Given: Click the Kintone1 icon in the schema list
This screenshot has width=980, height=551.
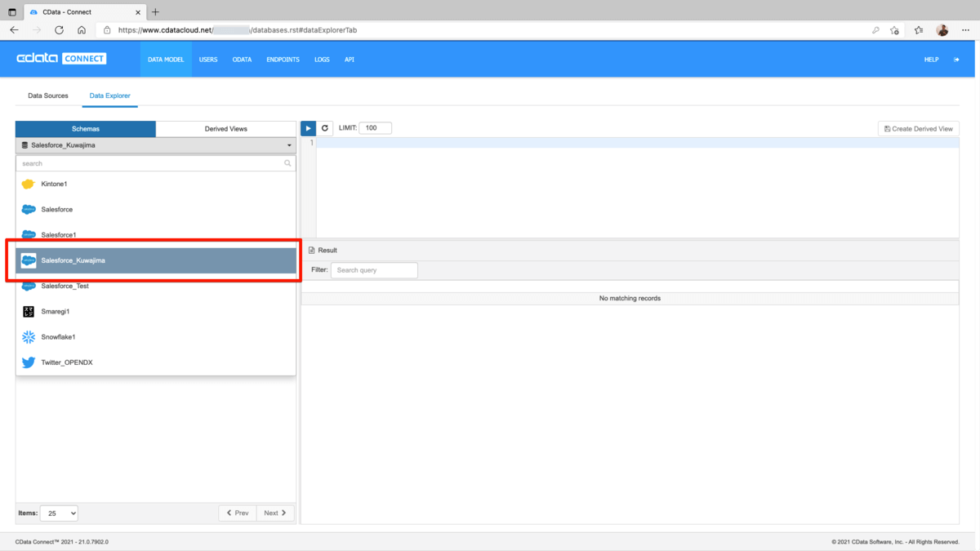Looking at the screenshot, I should [29, 184].
